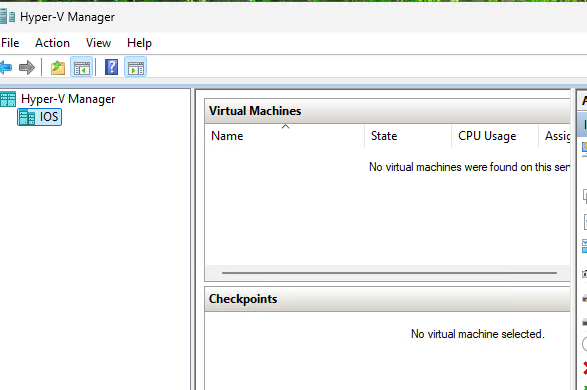Sort by the CPU Usage column header

495,136
